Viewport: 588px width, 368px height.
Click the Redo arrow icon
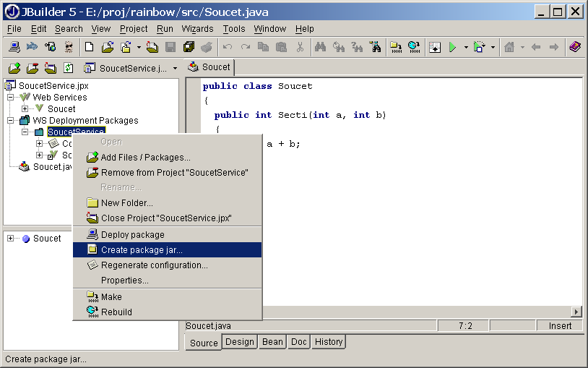(x=246, y=47)
